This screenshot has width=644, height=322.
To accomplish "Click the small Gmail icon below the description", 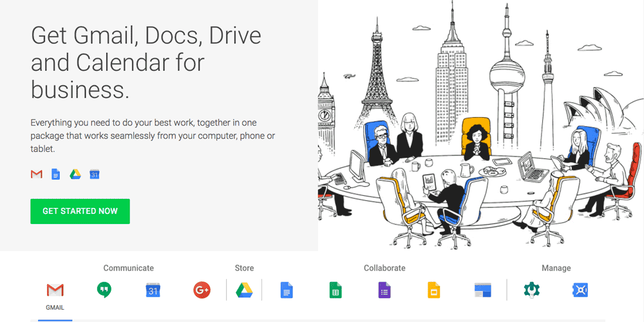I will 37,175.
